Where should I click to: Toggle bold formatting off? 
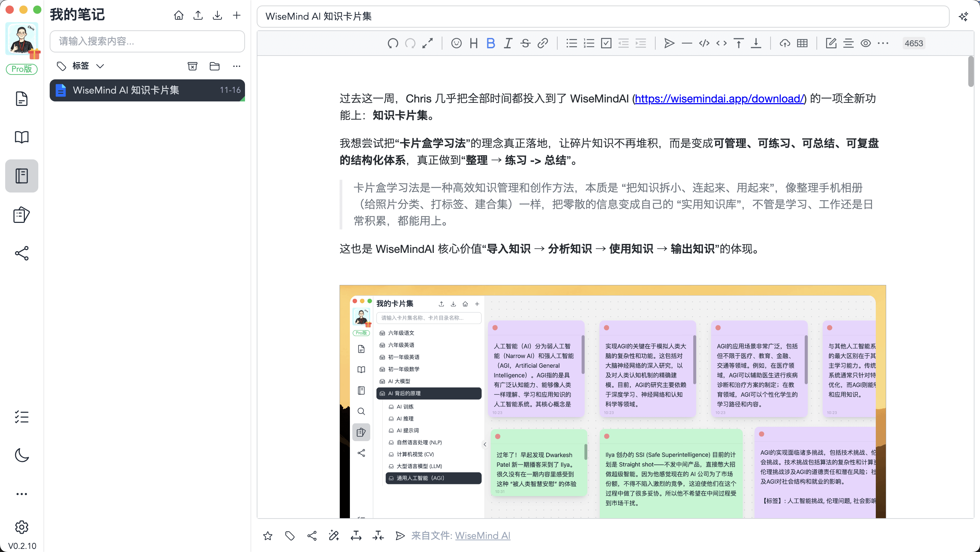490,43
